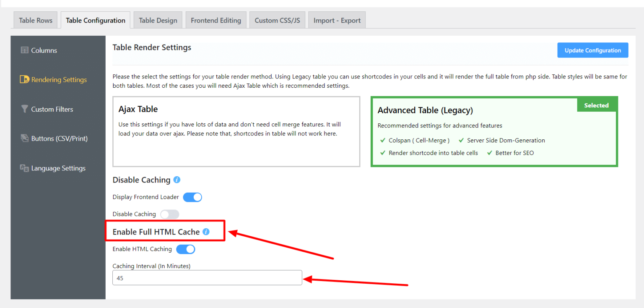Open the Table Design tab

(158, 20)
